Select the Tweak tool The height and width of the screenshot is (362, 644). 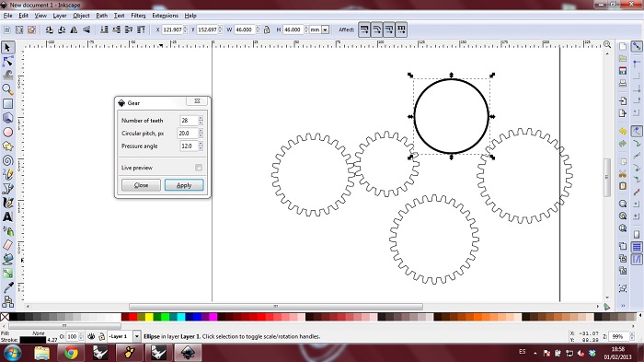(7, 76)
